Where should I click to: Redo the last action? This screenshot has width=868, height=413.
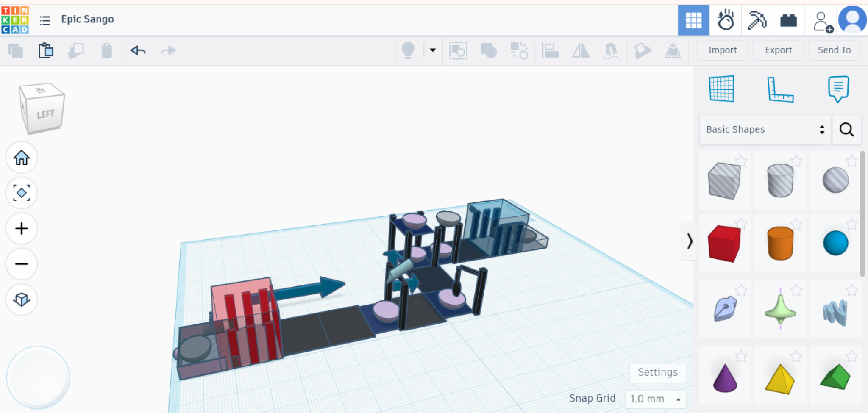[x=168, y=51]
